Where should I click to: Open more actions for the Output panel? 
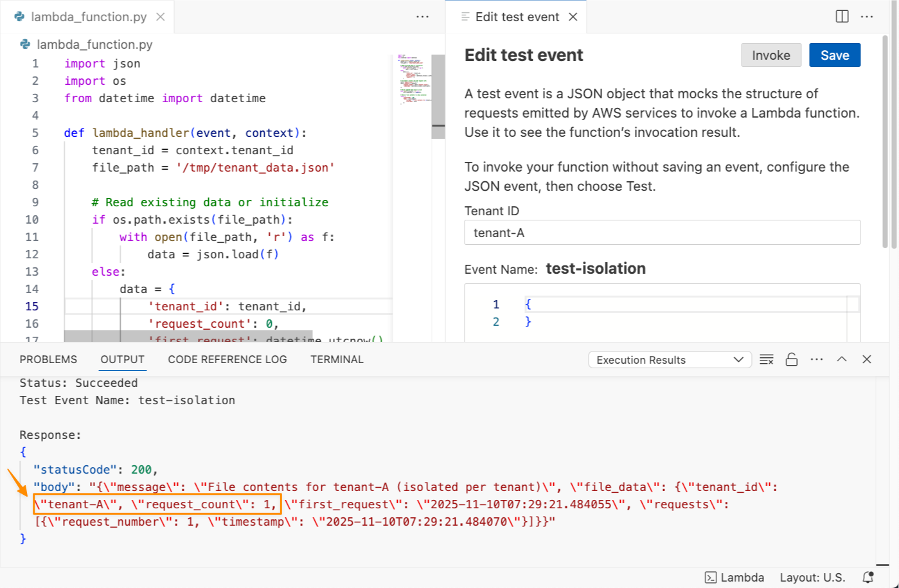click(x=817, y=359)
